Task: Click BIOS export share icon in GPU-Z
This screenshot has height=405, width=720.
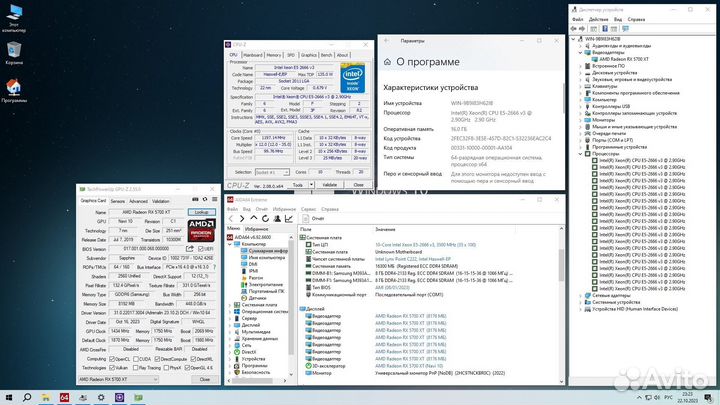Action: 190,248
